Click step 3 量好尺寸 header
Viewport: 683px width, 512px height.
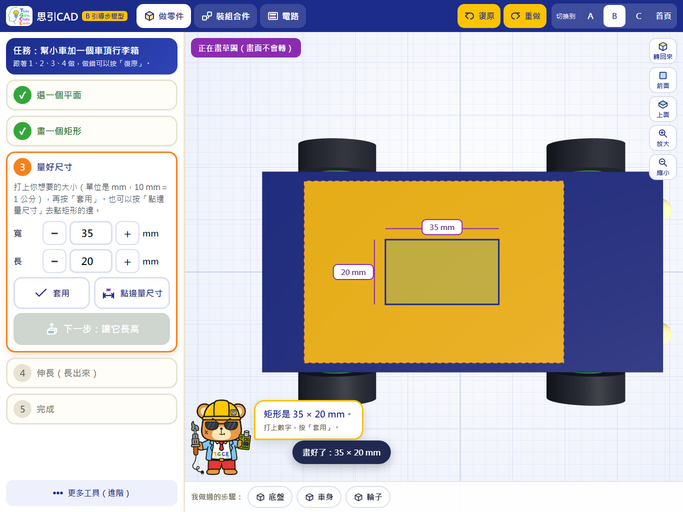click(91, 167)
